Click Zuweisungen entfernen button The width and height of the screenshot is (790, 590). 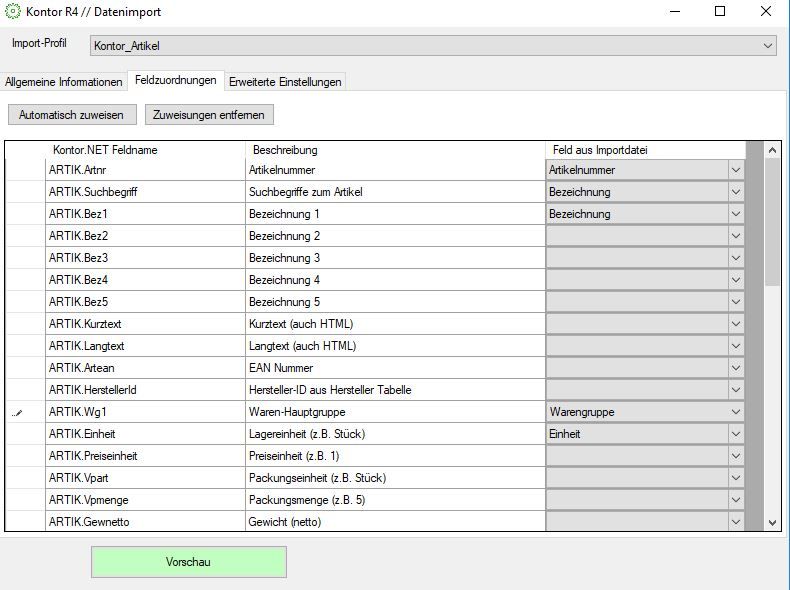[209, 115]
